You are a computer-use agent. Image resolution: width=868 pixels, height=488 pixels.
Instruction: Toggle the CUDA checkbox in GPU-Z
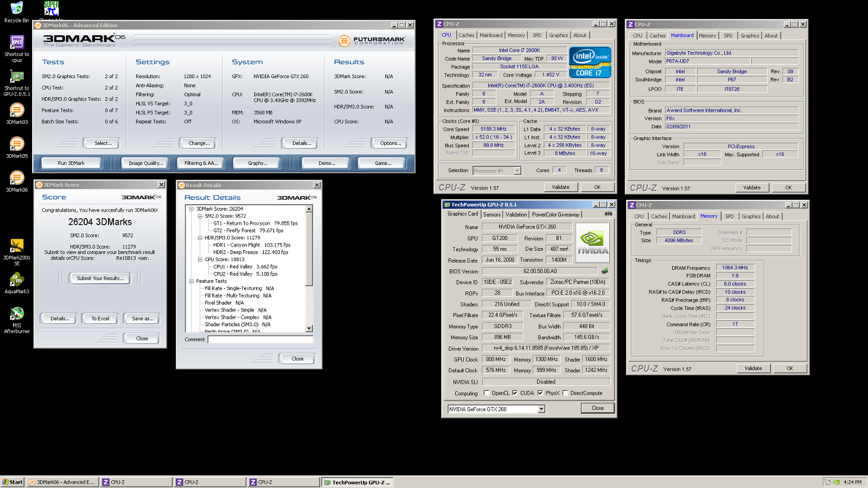(515, 393)
